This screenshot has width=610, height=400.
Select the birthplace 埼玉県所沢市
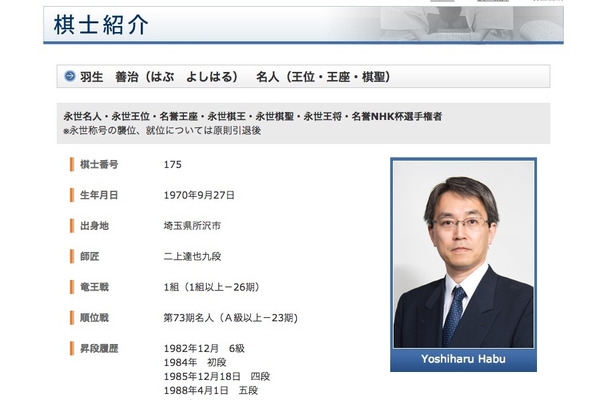click(x=192, y=226)
